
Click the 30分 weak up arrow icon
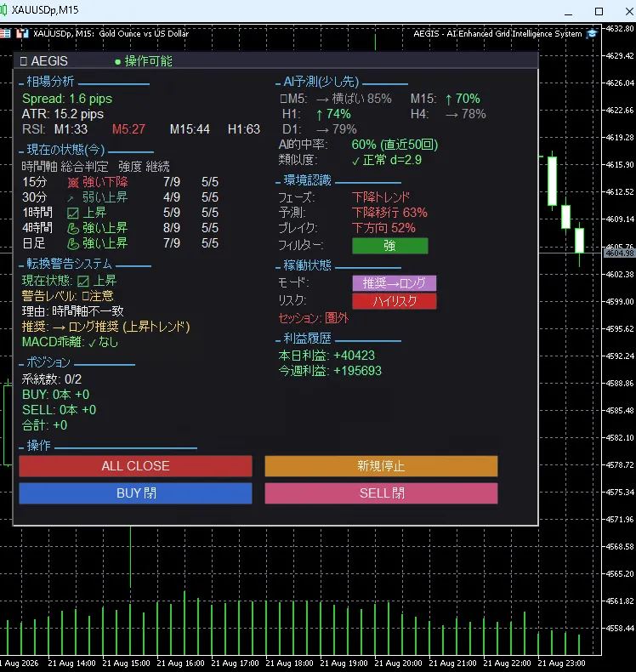tap(71, 198)
